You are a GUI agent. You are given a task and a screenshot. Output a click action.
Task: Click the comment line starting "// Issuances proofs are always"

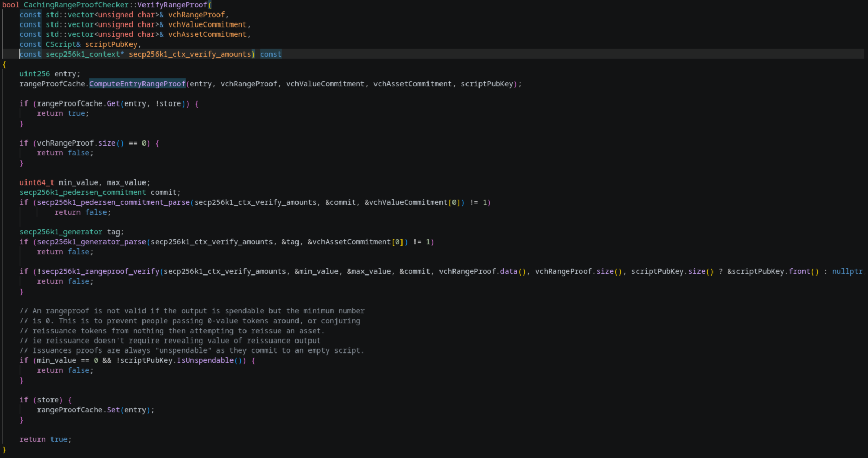192,350
